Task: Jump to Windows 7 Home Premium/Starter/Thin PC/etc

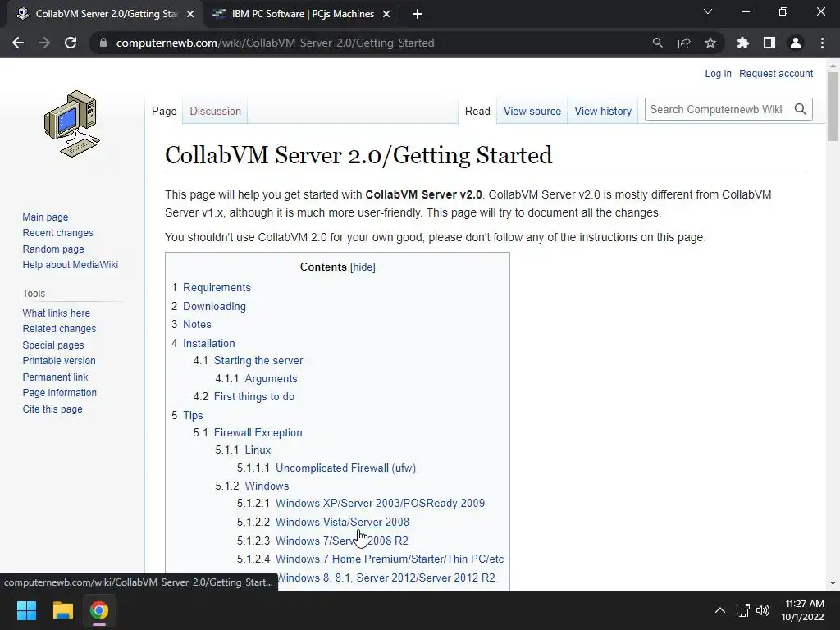Action: click(371, 559)
